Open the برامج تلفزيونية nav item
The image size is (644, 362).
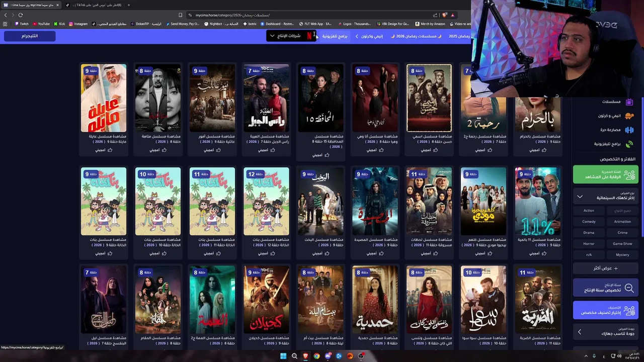click(334, 36)
